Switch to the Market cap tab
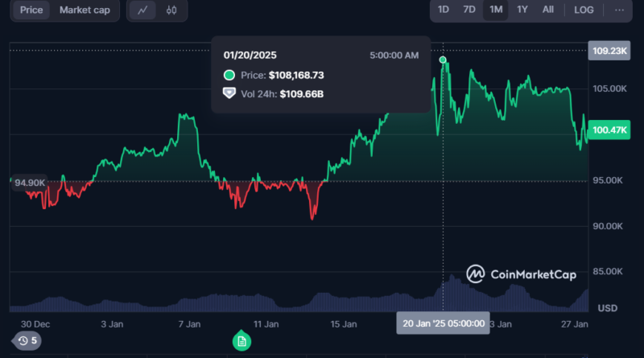This screenshot has width=644, height=358. pos(85,10)
